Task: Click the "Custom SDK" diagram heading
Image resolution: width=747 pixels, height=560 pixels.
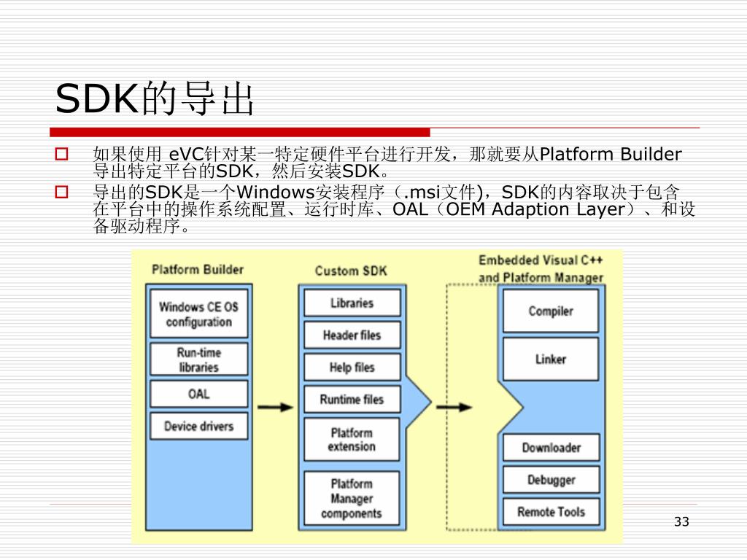Action: 351,271
